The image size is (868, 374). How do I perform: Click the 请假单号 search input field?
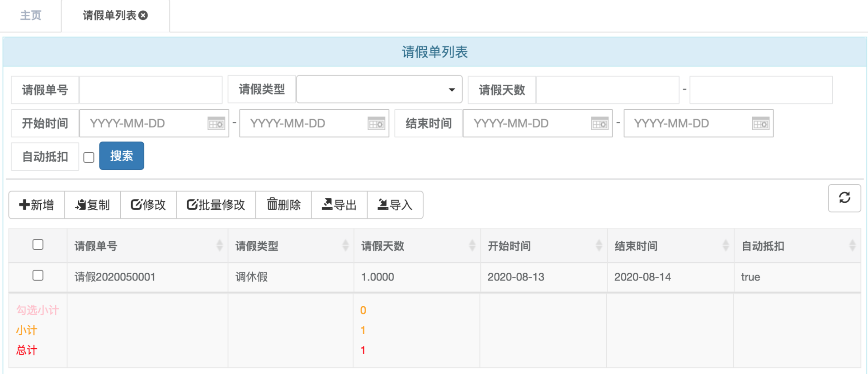click(x=151, y=90)
